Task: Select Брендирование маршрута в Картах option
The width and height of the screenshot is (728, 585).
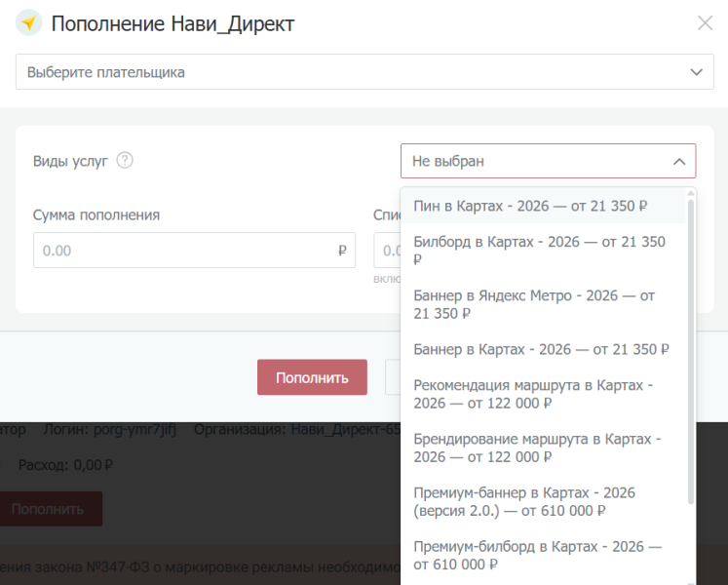Action: tap(543, 448)
